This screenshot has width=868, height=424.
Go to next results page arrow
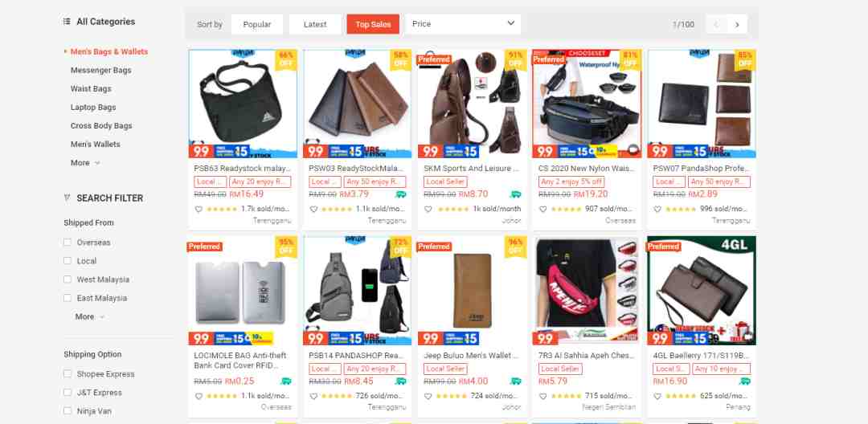[x=737, y=24]
